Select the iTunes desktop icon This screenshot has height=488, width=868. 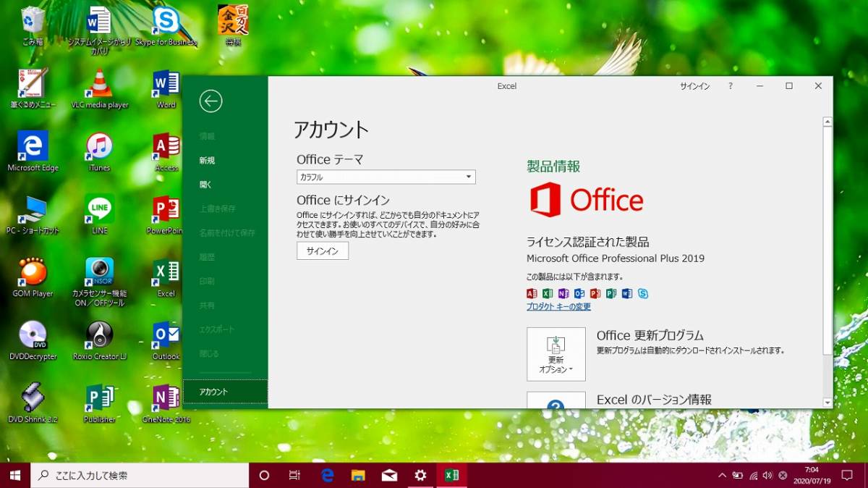[99, 152]
